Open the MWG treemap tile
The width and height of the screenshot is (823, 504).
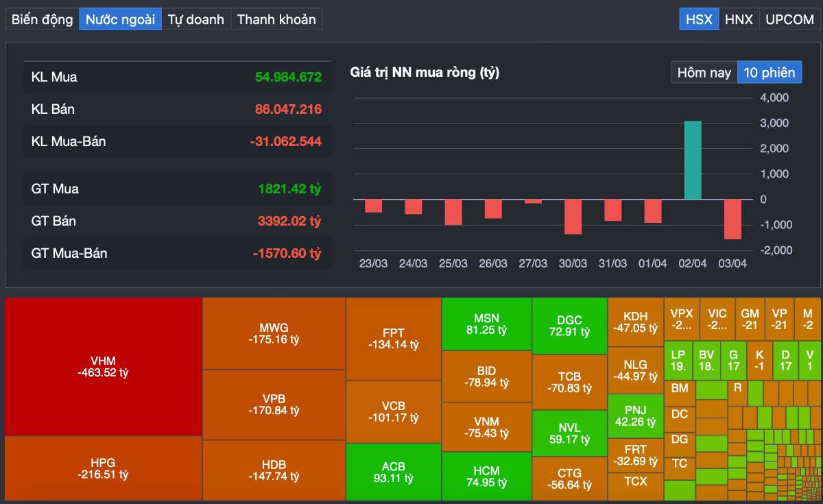click(274, 333)
